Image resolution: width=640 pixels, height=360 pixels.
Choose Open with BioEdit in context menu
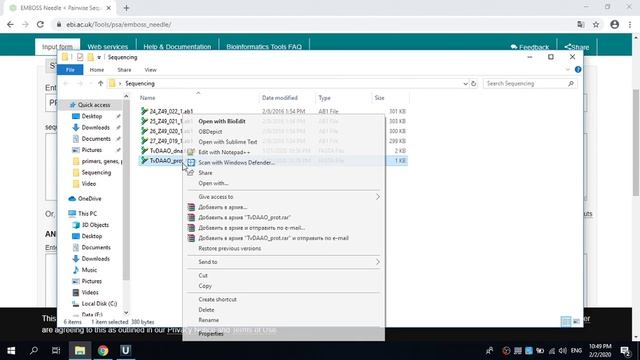pyautogui.click(x=222, y=121)
